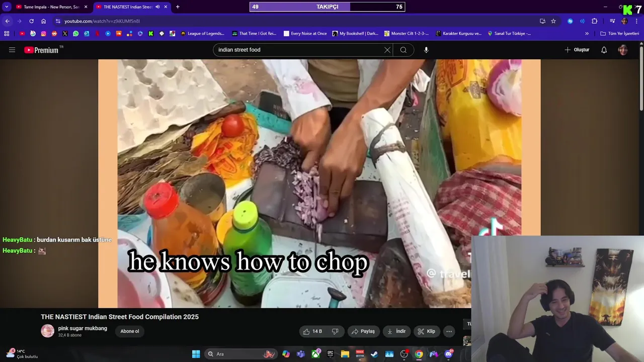Open YouTube notifications bell

pos(604,50)
